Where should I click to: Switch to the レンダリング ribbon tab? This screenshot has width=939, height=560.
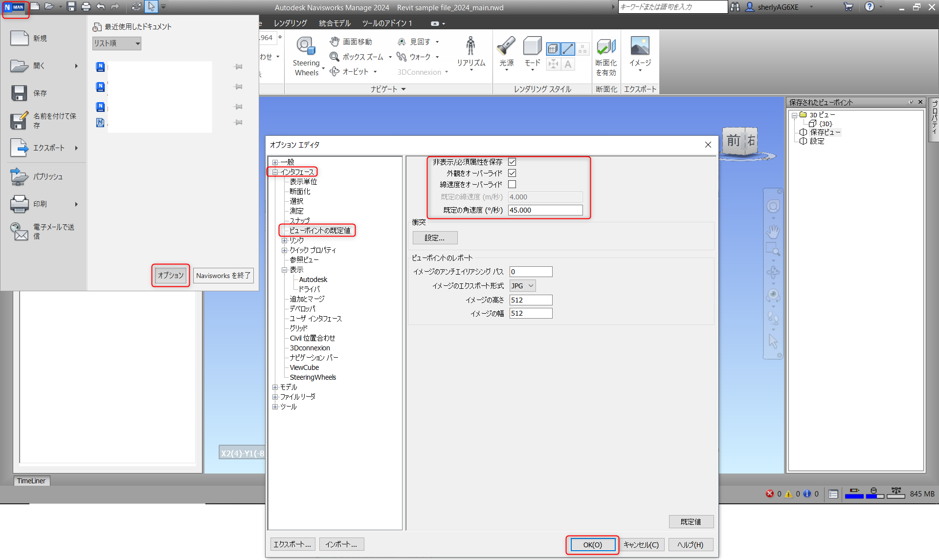point(290,23)
